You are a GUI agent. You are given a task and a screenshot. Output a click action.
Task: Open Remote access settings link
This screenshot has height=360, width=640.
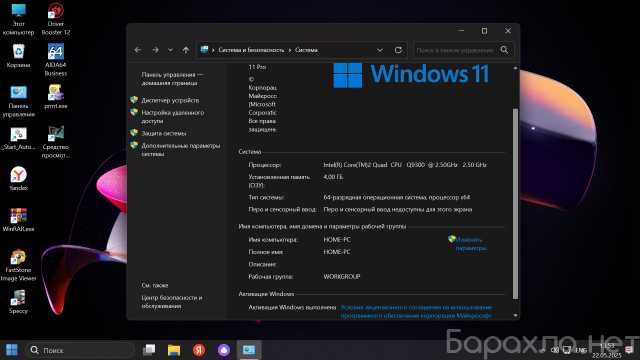172,117
